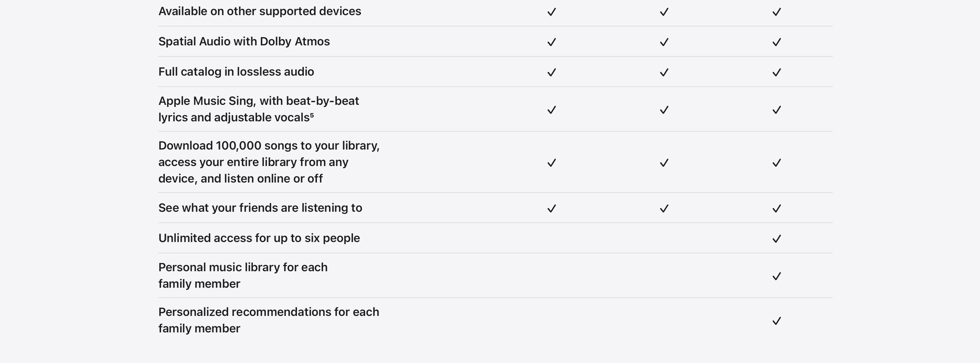Click 'Spatial Audio with Dolby Atmos' text
This screenshot has height=363, width=980.
tap(244, 42)
